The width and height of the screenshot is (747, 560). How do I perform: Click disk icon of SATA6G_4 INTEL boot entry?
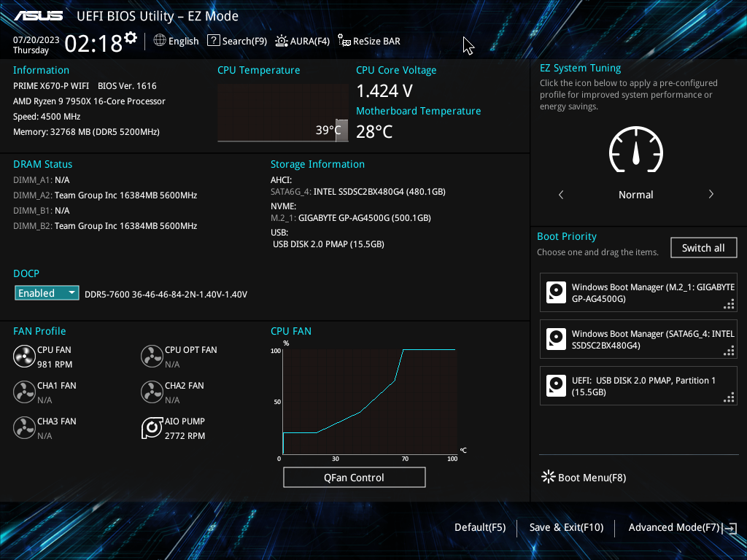point(556,339)
